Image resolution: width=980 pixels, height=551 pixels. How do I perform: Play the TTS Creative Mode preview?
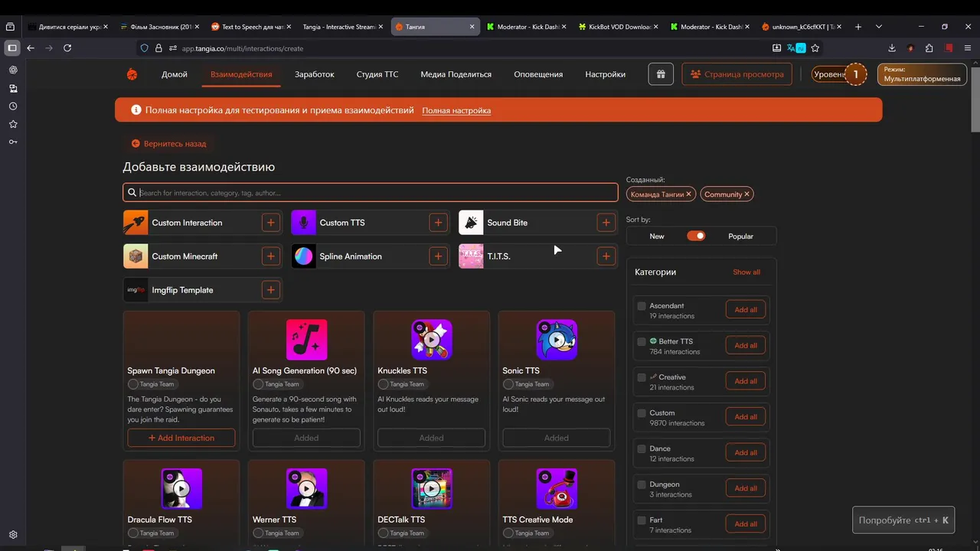[557, 488]
